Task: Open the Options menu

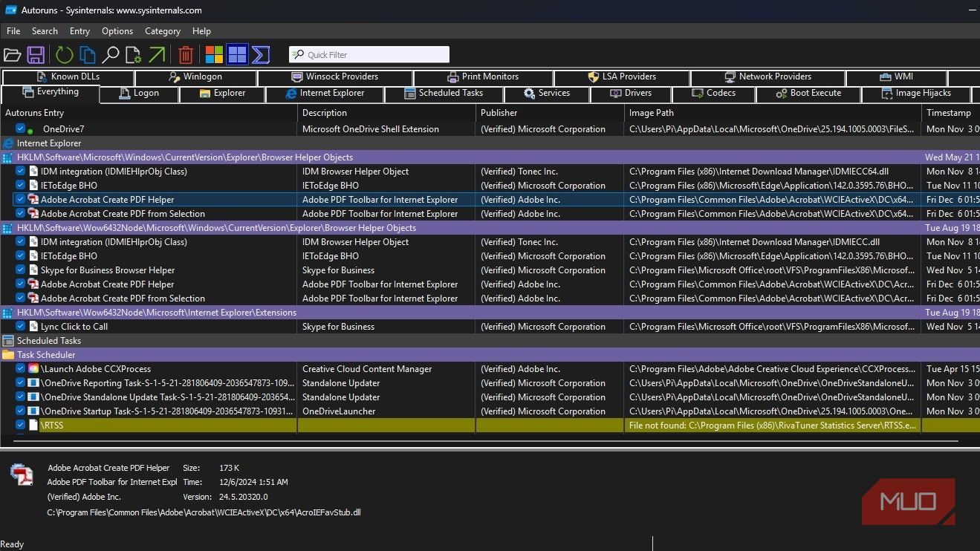Action: (x=117, y=31)
